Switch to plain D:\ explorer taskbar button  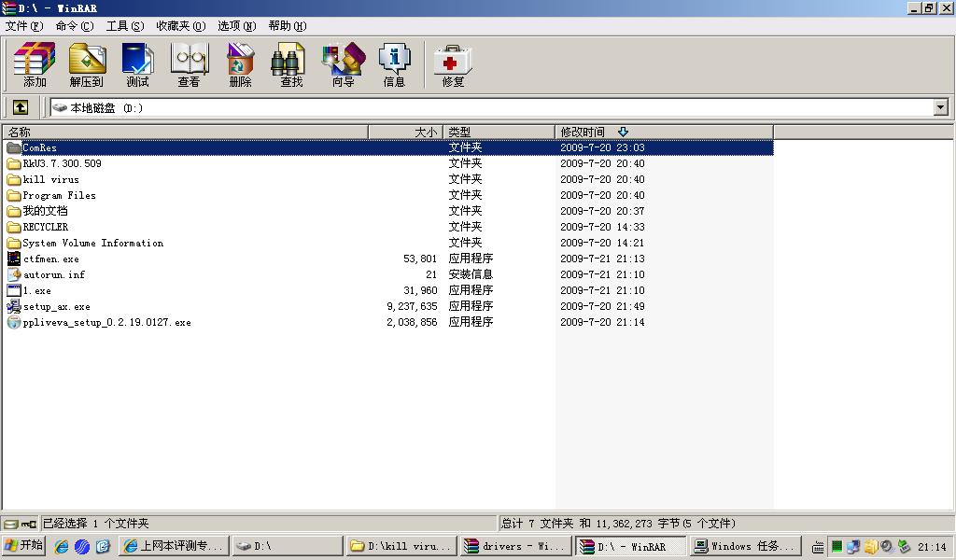[x=288, y=546]
